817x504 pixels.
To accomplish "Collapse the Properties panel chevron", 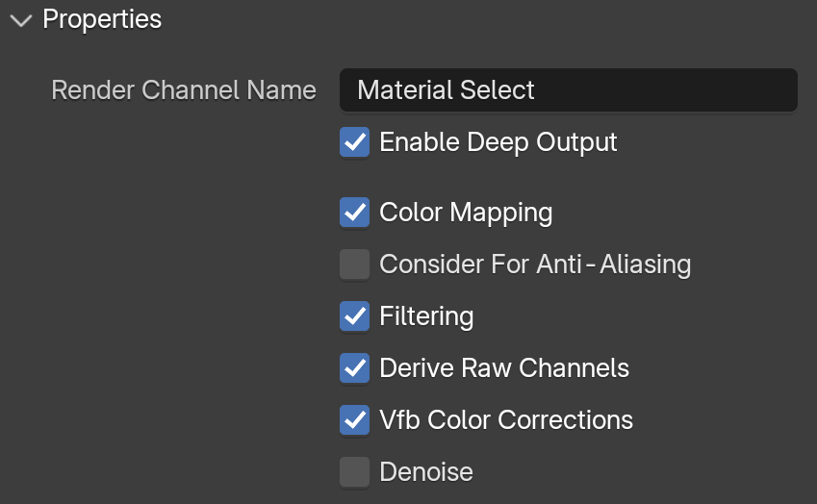I will point(21,20).
